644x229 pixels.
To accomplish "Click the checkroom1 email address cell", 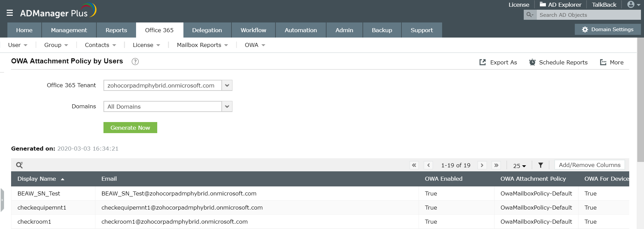I will point(174,222).
